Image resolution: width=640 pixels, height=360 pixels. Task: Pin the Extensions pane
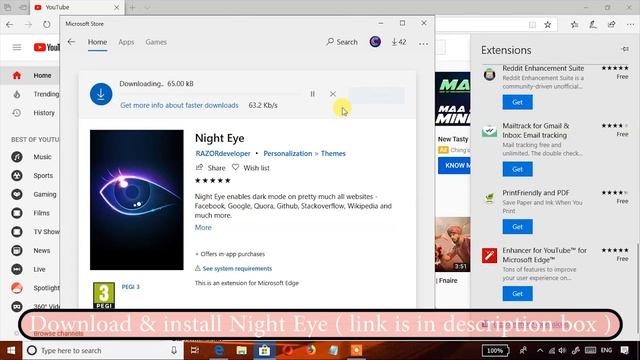click(x=625, y=49)
